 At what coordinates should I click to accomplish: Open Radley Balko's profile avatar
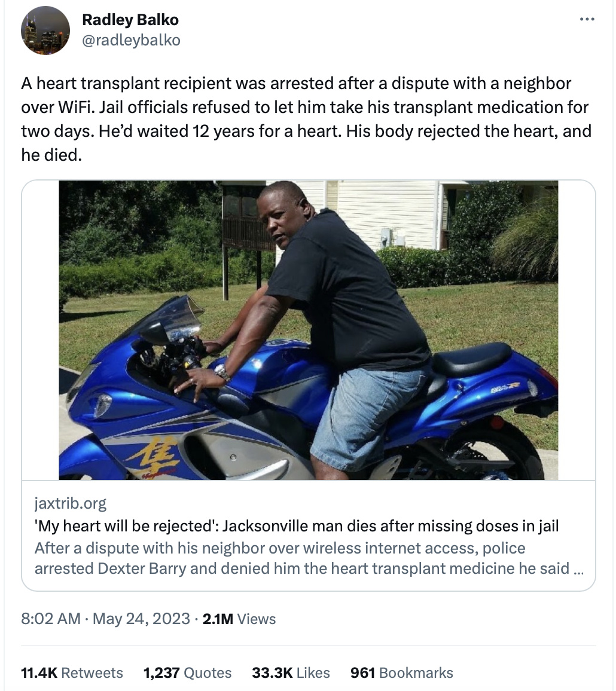pyautogui.click(x=45, y=30)
